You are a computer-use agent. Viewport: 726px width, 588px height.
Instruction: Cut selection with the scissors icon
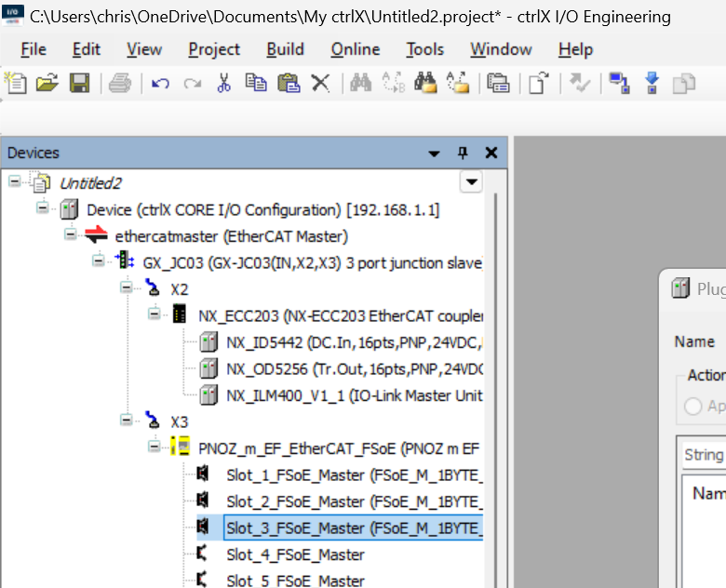tap(224, 84)
